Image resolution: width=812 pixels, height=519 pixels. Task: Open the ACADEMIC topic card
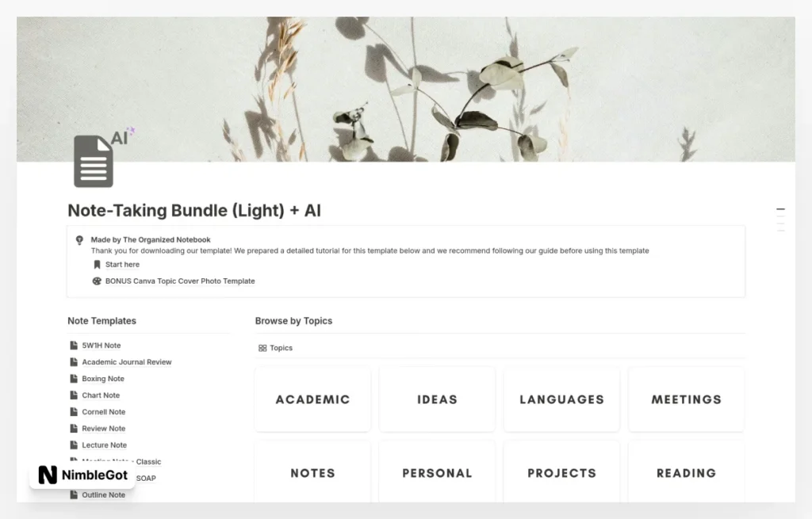(312, 399)
